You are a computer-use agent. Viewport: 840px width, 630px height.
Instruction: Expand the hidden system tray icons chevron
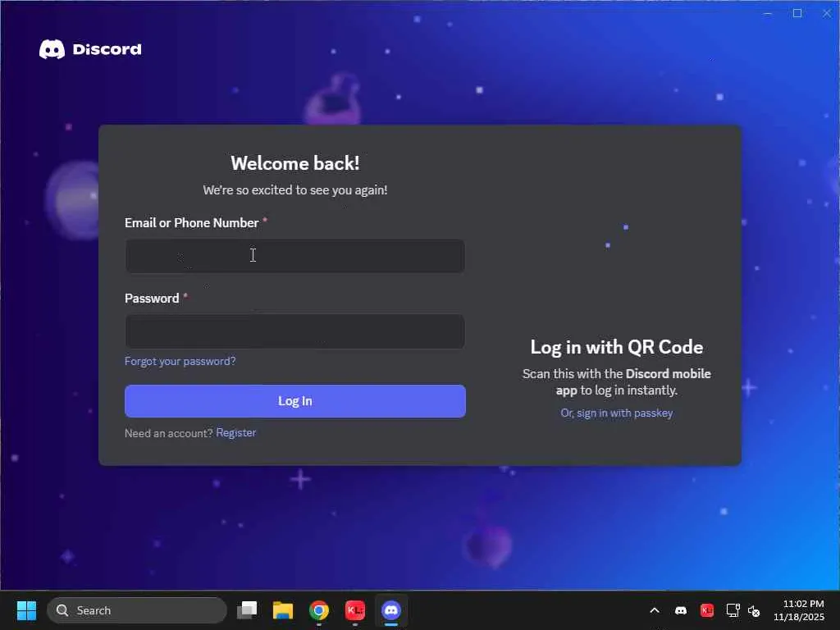coord(654,610)
